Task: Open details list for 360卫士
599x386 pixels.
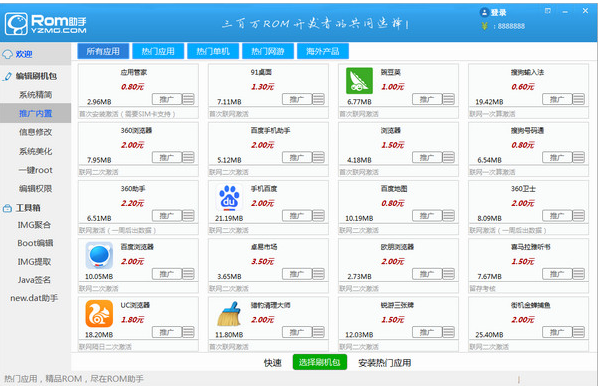Action: (578, 216)
